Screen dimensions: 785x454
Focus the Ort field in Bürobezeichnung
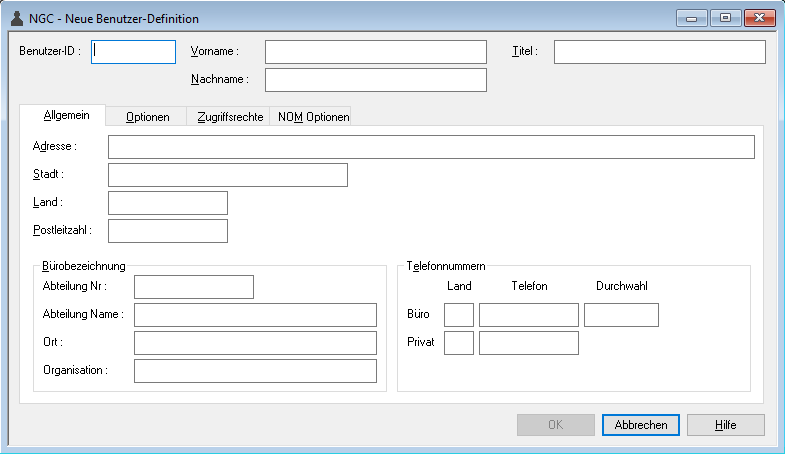click(x=255, y=343)
